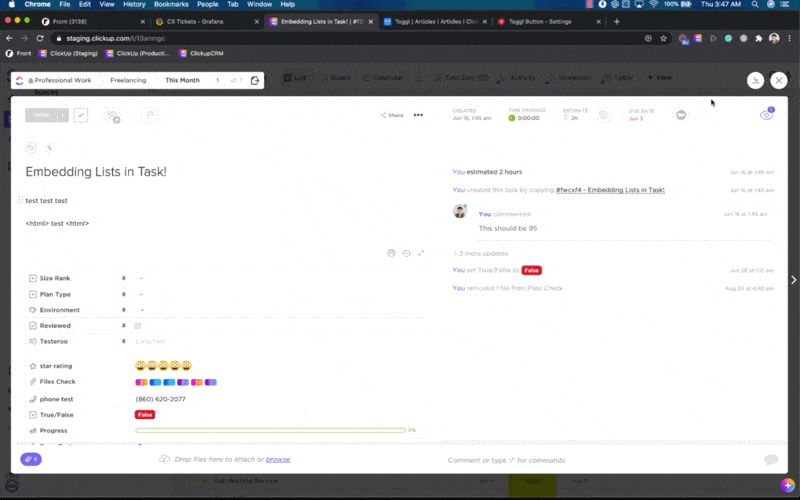This screenshot has width=800, height=500.
Task: Set task priority using flag icon
Action: [x=149, y=116]
